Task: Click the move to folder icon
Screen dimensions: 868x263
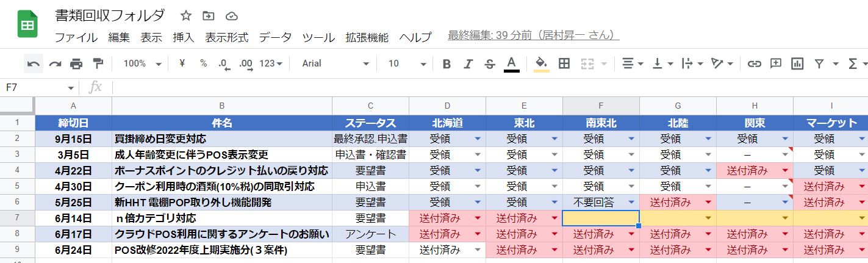Action: click(209, 15)
